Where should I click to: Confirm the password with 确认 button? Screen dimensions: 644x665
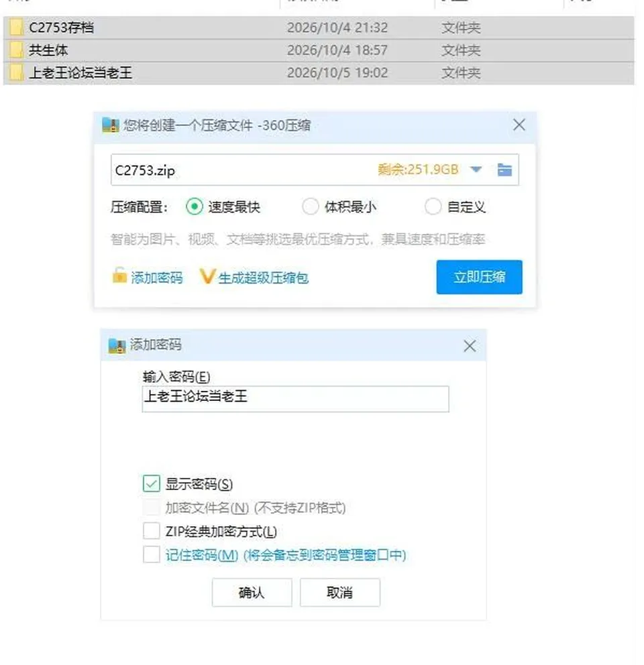252,592
